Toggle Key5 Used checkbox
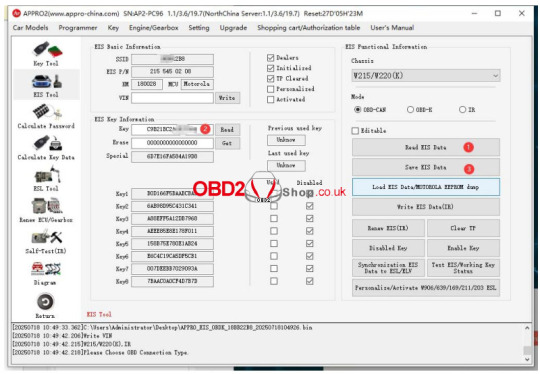 (x=274, y=243)
